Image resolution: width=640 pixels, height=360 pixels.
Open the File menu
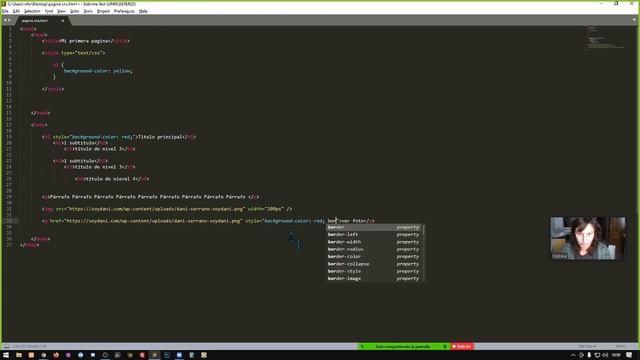[5, 11]
